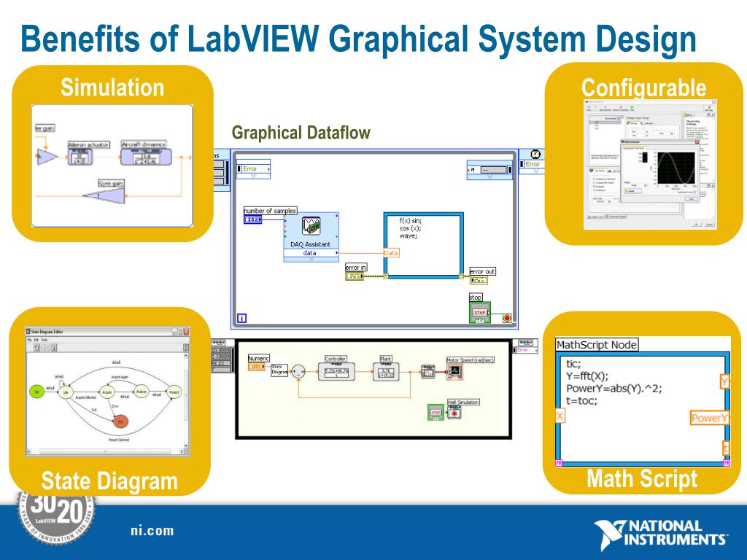The height and width of the screenshot is (560, 747).
Task: Click the collector block before Motor Speed
Action: tap(427, 371)
